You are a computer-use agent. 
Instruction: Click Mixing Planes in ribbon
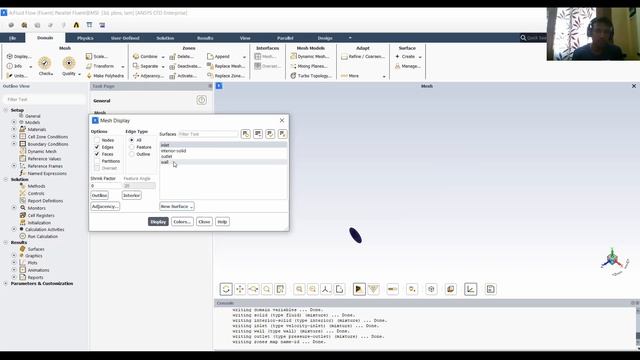(309, 66)
